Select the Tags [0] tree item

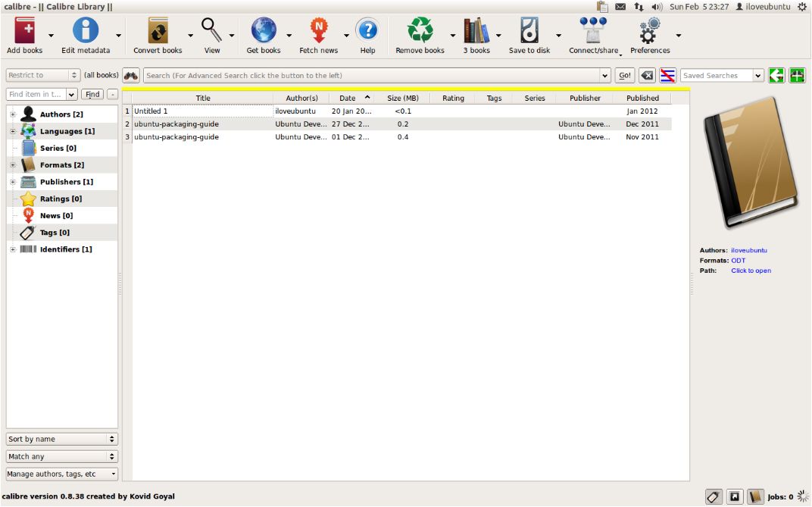(55, 233)
